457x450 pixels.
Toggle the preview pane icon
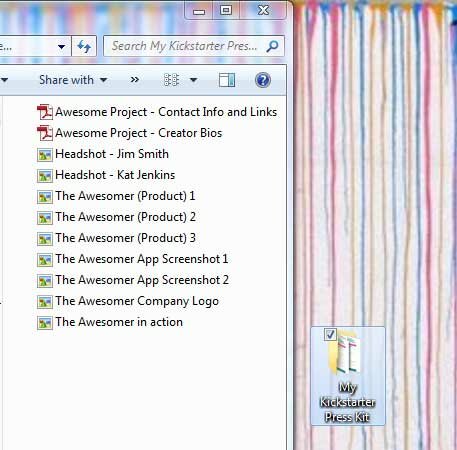(227, 80)
